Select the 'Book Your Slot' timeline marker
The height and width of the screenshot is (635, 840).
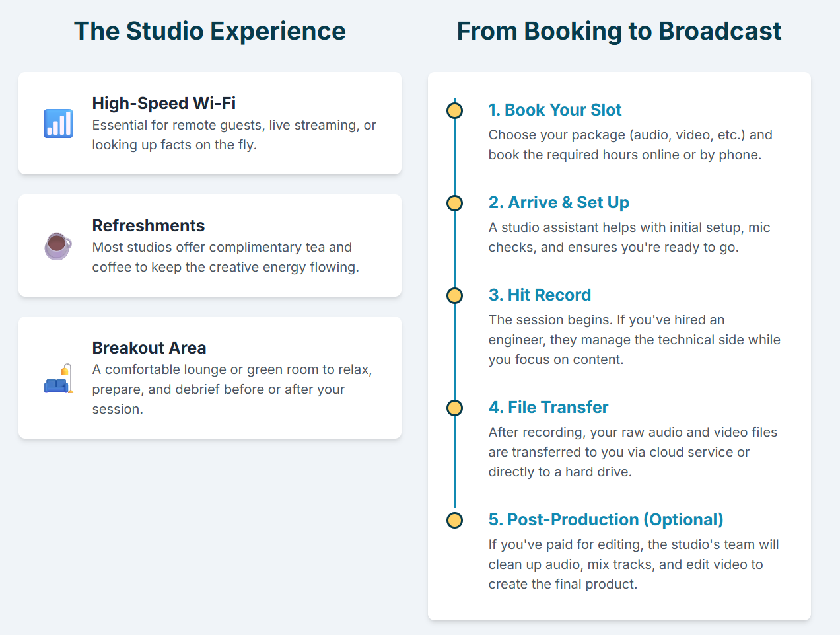click(x=454, y=110)
